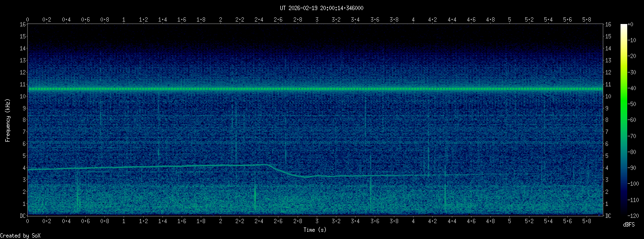Click the 8 kHz label on the right frequency axis
The height and width of the screenshot is (239, 644).
point(608,120)
